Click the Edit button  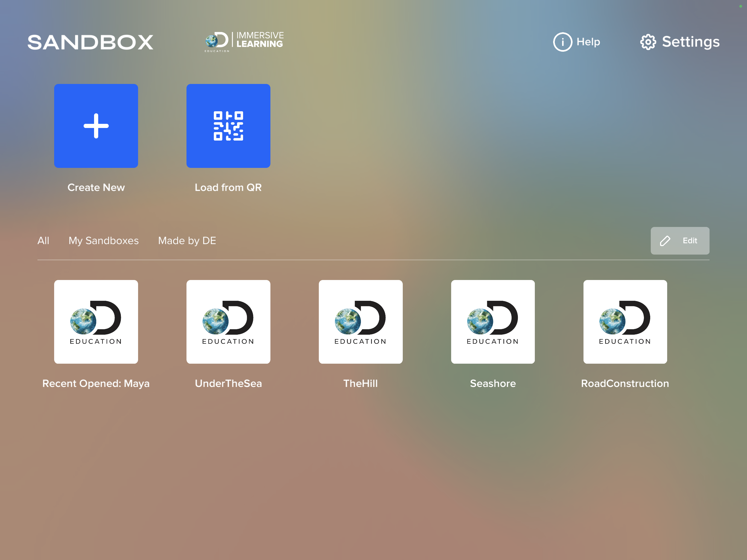point(680,240)
